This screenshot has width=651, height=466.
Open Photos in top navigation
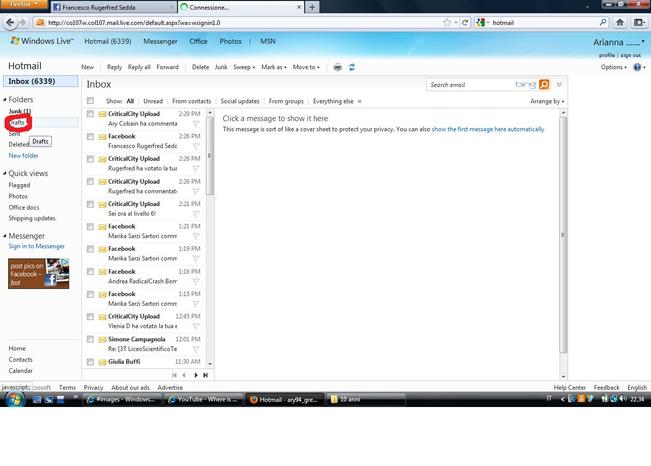(230, 41)
